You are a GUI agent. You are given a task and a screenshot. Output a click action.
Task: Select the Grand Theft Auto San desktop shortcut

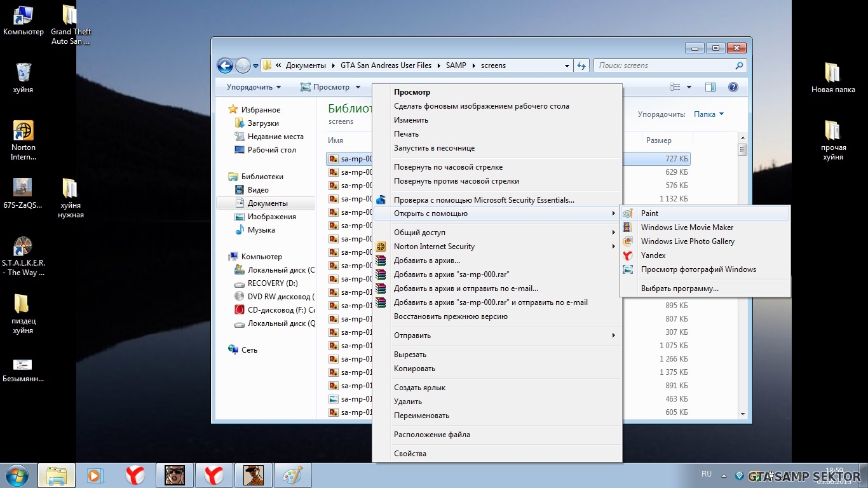[71, 25]
